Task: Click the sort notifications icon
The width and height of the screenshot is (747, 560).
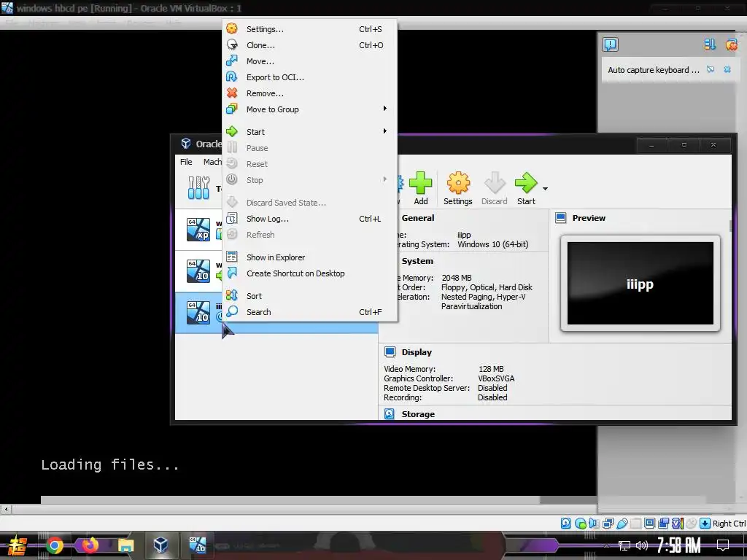Action: click(709, 44)
